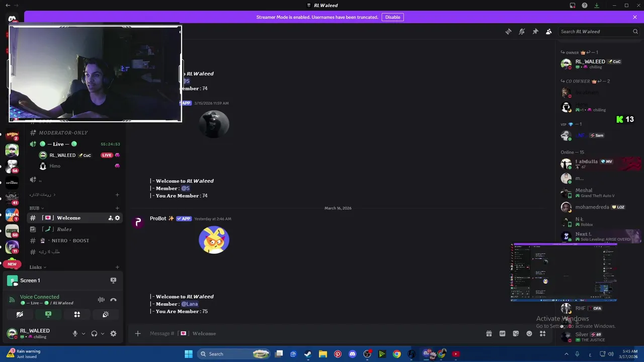Open the Rain warning weather widget

coord(24,353)
